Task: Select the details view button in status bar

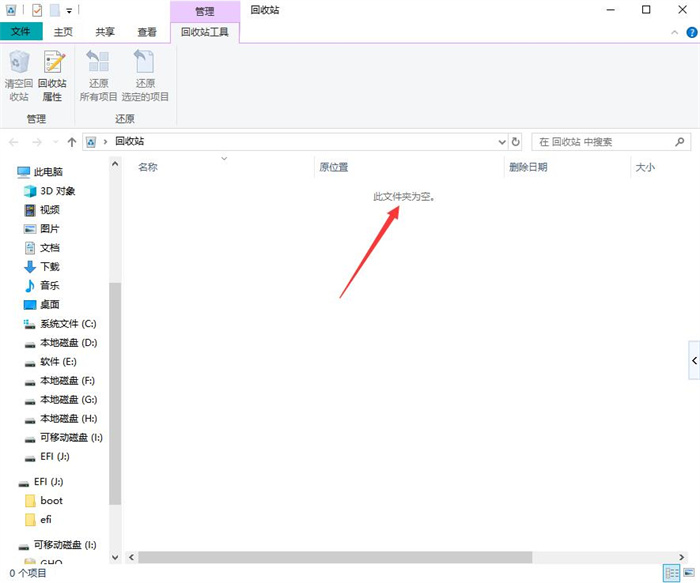Action: pos(671,573)
